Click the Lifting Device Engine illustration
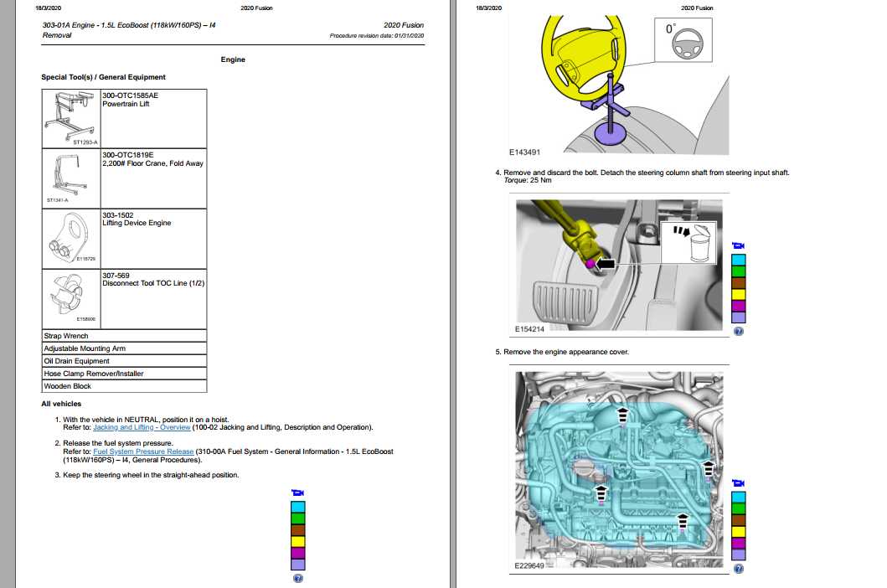 pyautogui.click(x=71, y=238)
